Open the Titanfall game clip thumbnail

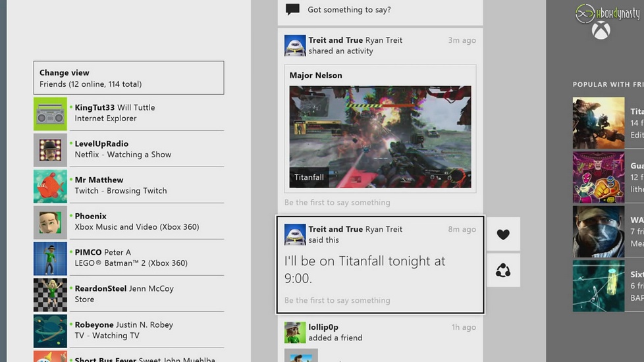pos(380,137)
